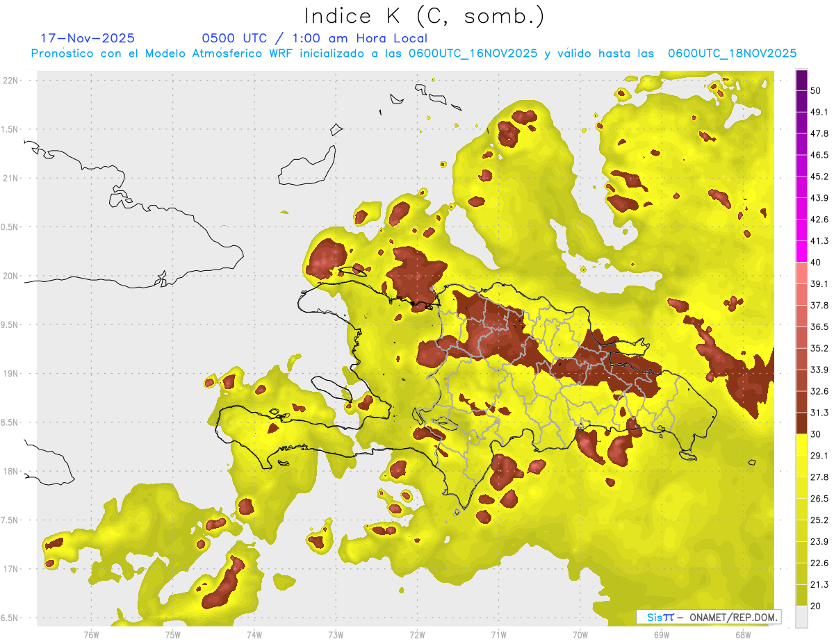Click the time text '0500 UTC / 1:00 am Hora Local'
Viewport: 834px width, 644px height.
[x=314, y=38]
